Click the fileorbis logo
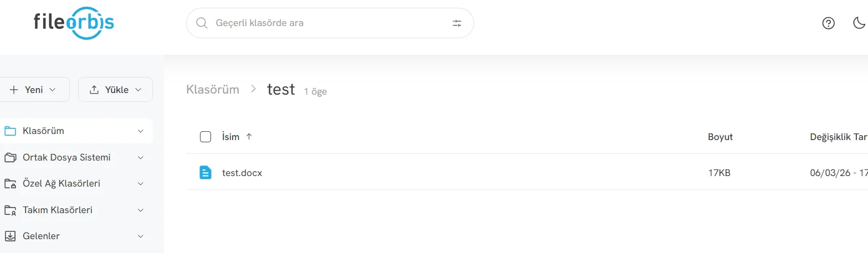 tap(73, 23)
